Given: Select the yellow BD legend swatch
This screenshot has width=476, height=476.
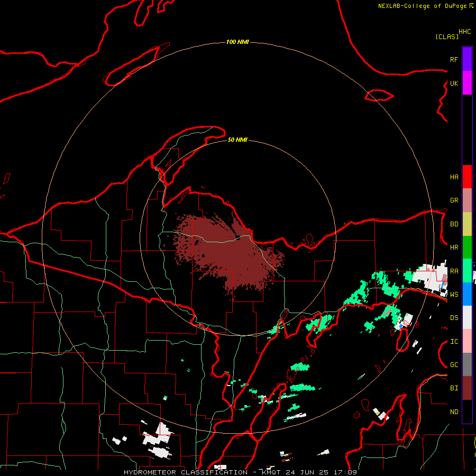Looking at the screenshot, I should coord(467,224).
